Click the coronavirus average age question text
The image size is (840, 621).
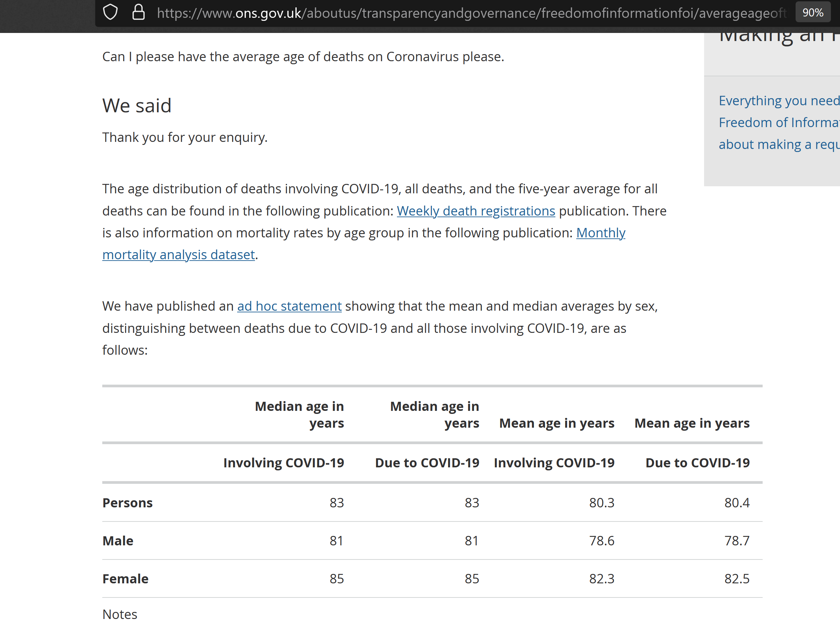[303, 57]
